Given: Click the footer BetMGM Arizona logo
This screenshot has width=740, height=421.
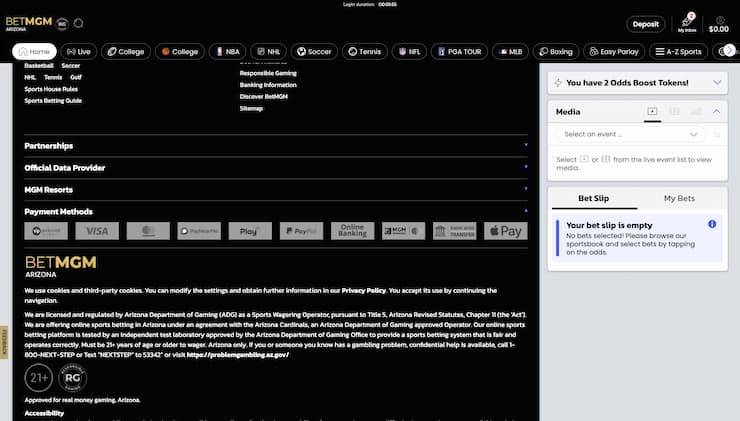Looking at the screenshot, I should [60, 266].
